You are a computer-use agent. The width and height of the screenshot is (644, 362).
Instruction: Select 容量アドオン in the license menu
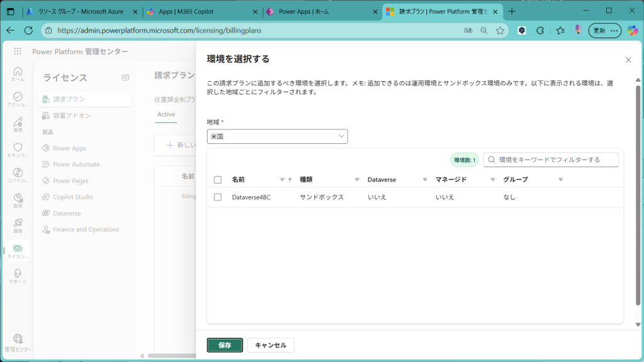click(72, 116)
